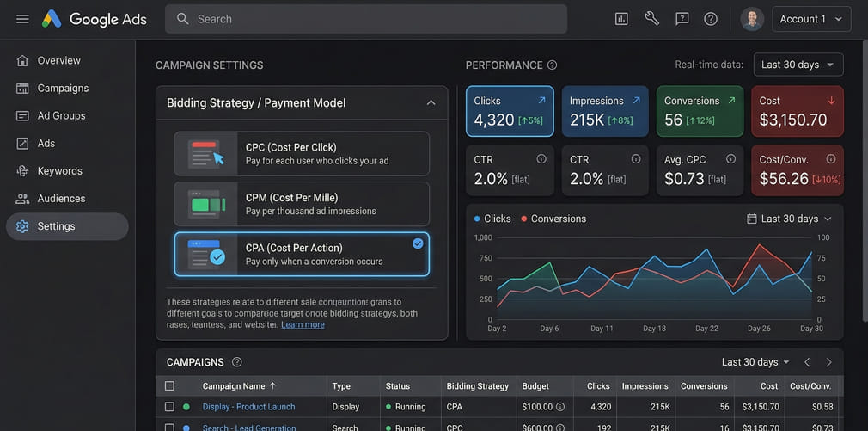Click the feedback icon in top bar
Image resolution: width=868 pixels, height=431 pixels.
(x=682, y=19)
